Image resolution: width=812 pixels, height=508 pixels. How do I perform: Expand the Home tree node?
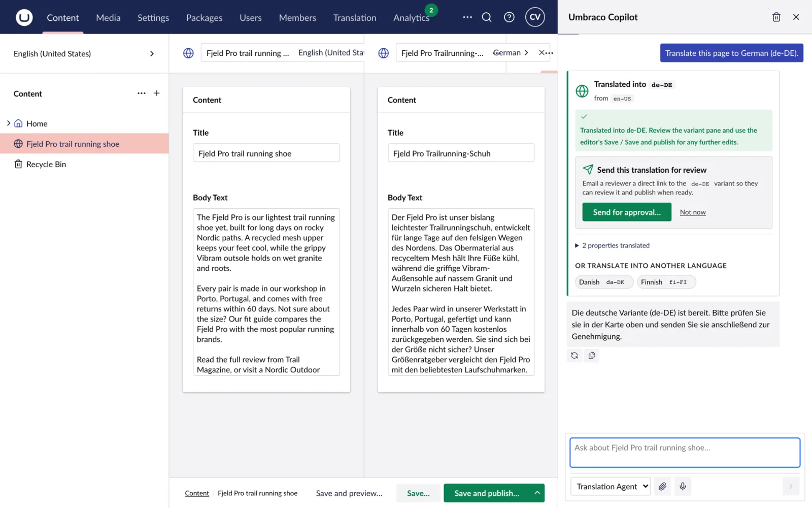[x=9, y=123]
